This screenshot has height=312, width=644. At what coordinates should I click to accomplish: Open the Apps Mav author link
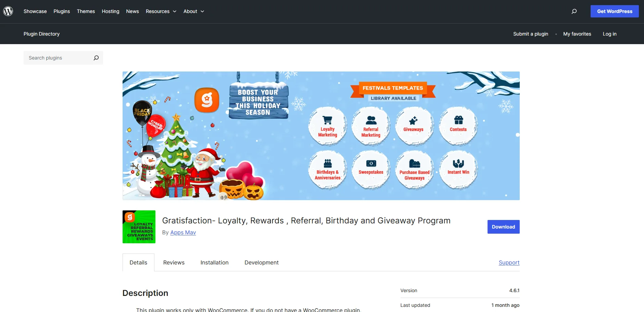(183, 232)
